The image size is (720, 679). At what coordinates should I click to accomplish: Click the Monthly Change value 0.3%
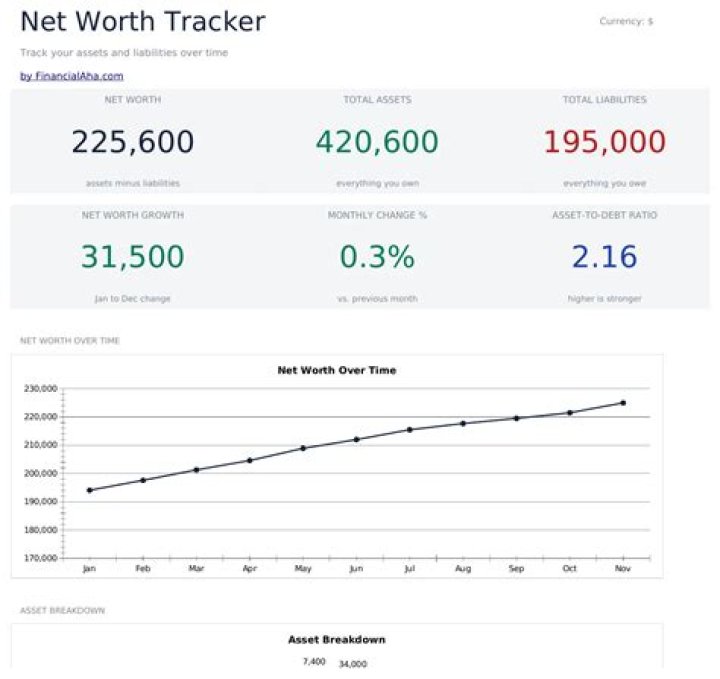(x=377, y=256)
